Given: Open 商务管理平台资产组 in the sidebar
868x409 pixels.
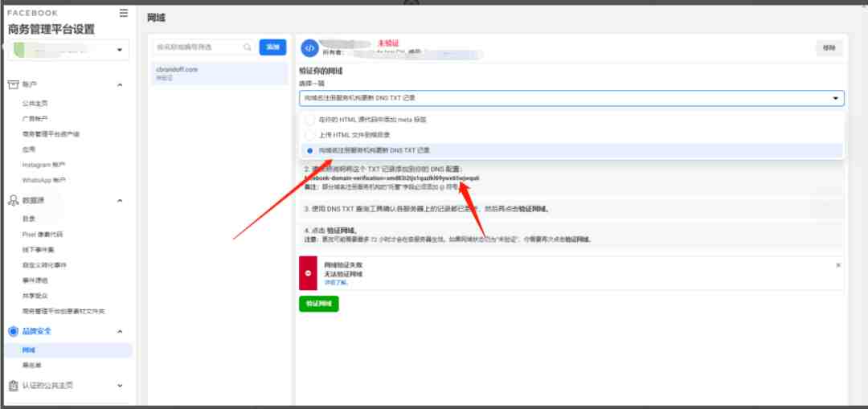Looking at the screenshot, I should pyautogui.click(x=51, y=134).
